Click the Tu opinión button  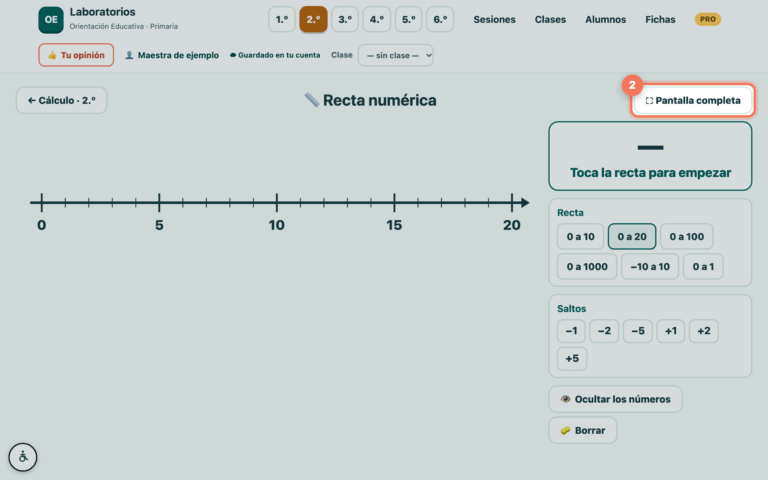(x=76, y=55)
